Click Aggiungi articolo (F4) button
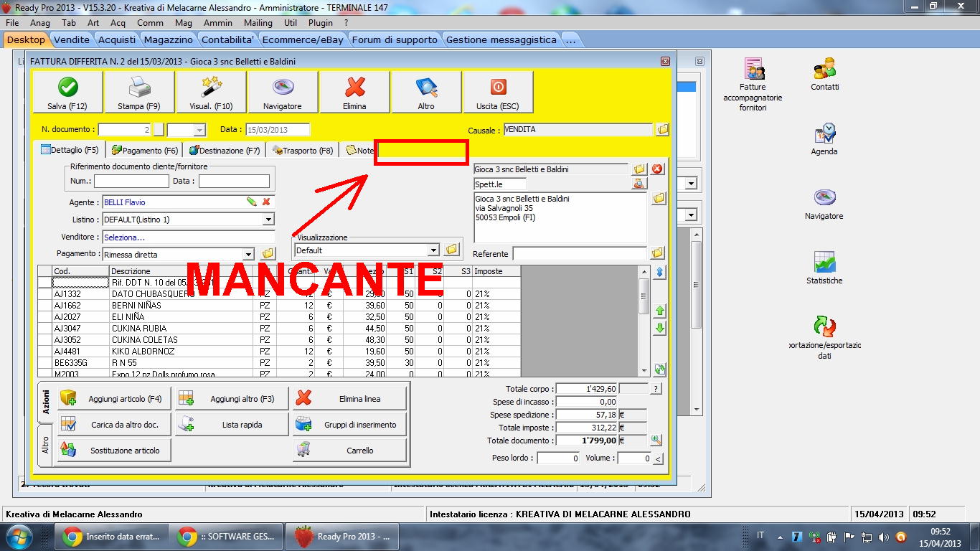Image resolution: width=980 pixels, height=551 pixels. 113,398
